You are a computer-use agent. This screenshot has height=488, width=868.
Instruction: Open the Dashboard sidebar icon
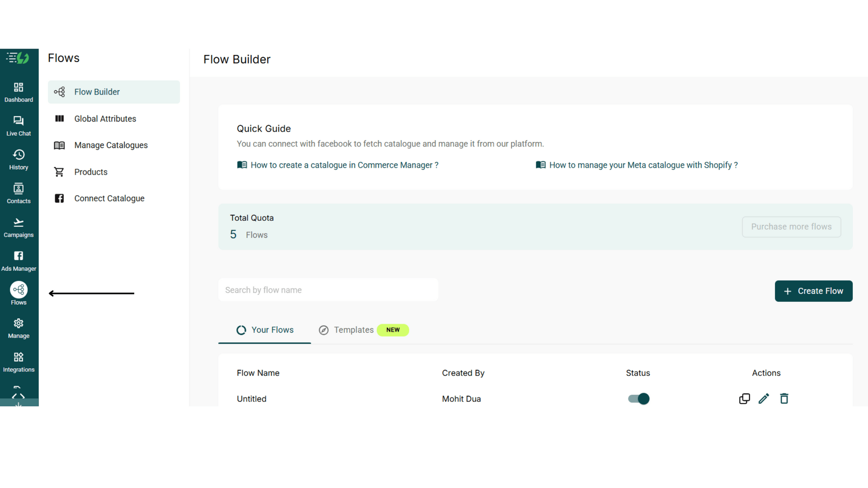19,92
